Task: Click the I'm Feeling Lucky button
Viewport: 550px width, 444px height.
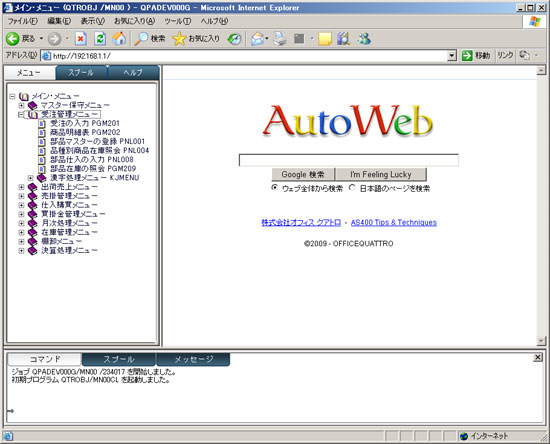Action: 381,174
